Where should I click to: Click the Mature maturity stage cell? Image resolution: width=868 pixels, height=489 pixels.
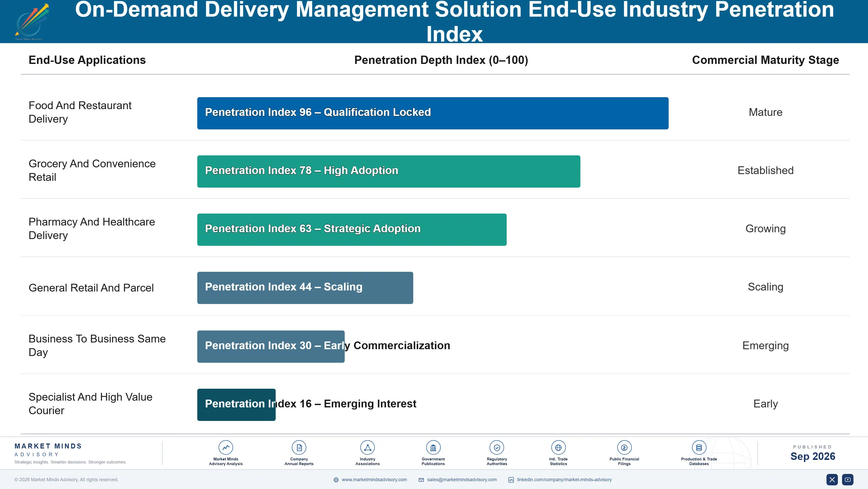click(x=765, y=112)
